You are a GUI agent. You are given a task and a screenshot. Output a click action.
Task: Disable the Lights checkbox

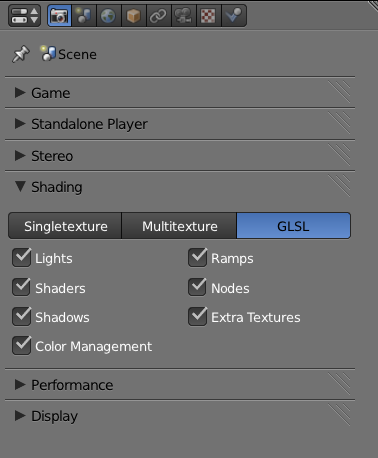pyautogui.click(x=22, y=258)
